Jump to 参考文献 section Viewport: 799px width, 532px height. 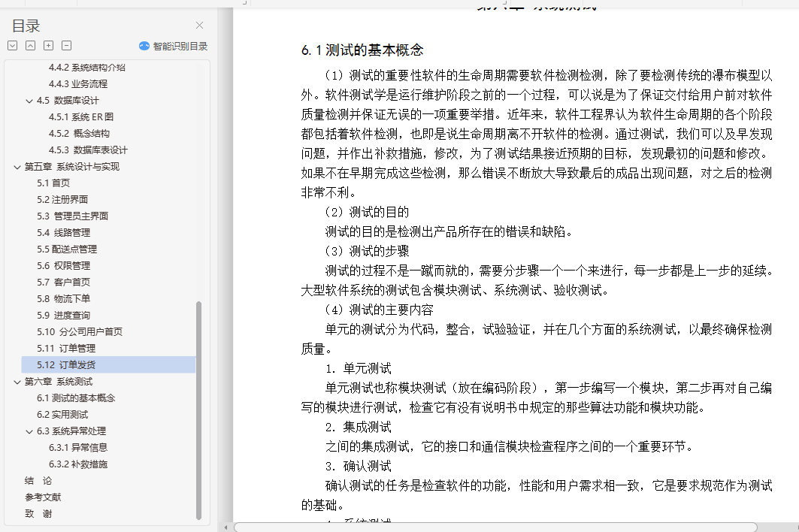click(43, 497)
